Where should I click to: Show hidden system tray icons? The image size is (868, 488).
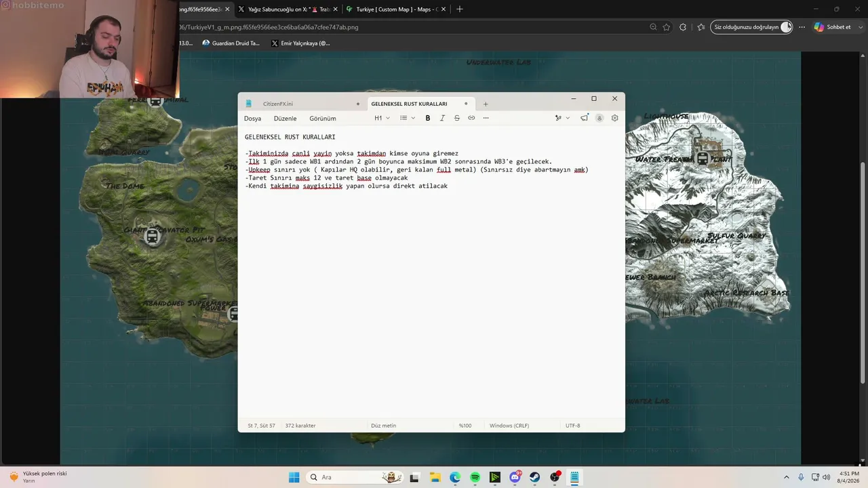(x=787, y=477)
